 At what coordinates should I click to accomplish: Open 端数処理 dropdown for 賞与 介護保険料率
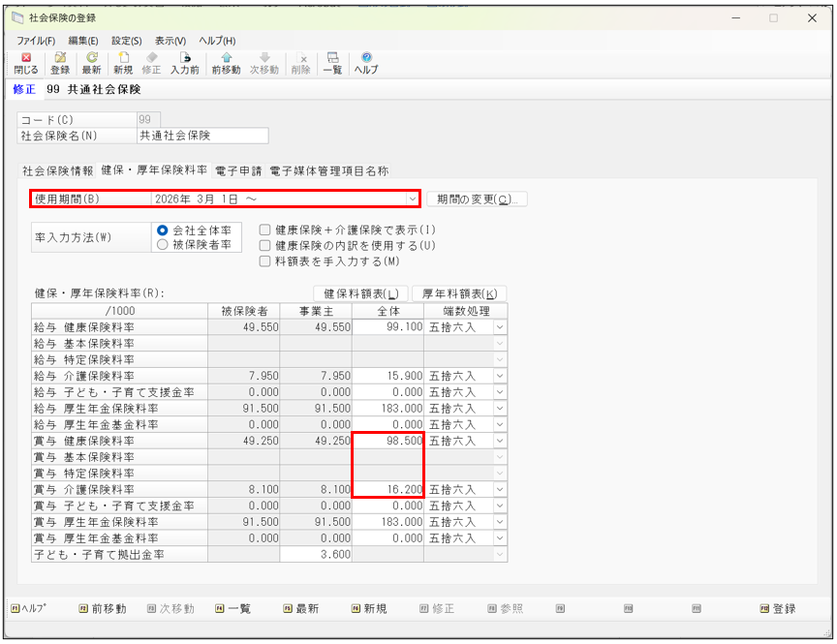coord(500,490)
